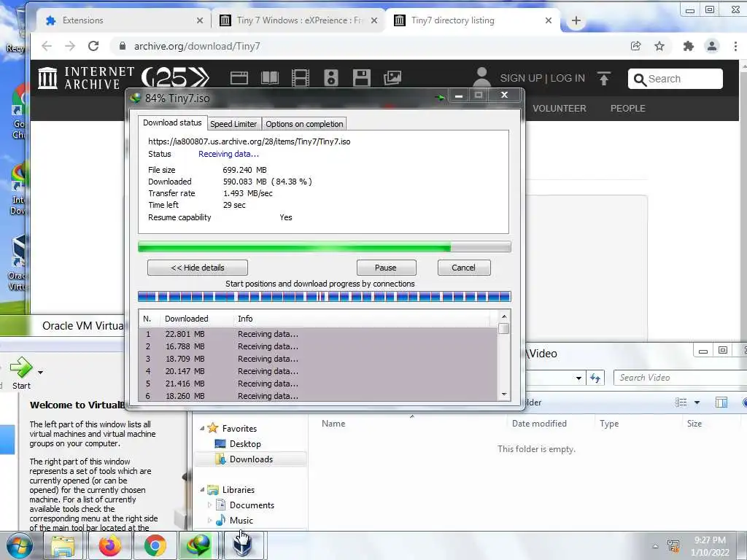The height and width of the screenshot is (560, 747).
Task: Switch to the Extensions tab
Action: 124,20
